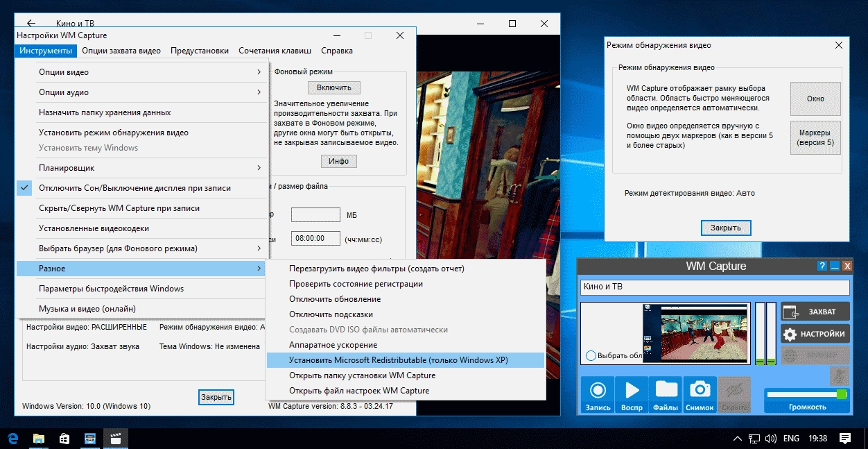Open the Action Center notification icon
The image size is (868, 449).
[845, 439]
